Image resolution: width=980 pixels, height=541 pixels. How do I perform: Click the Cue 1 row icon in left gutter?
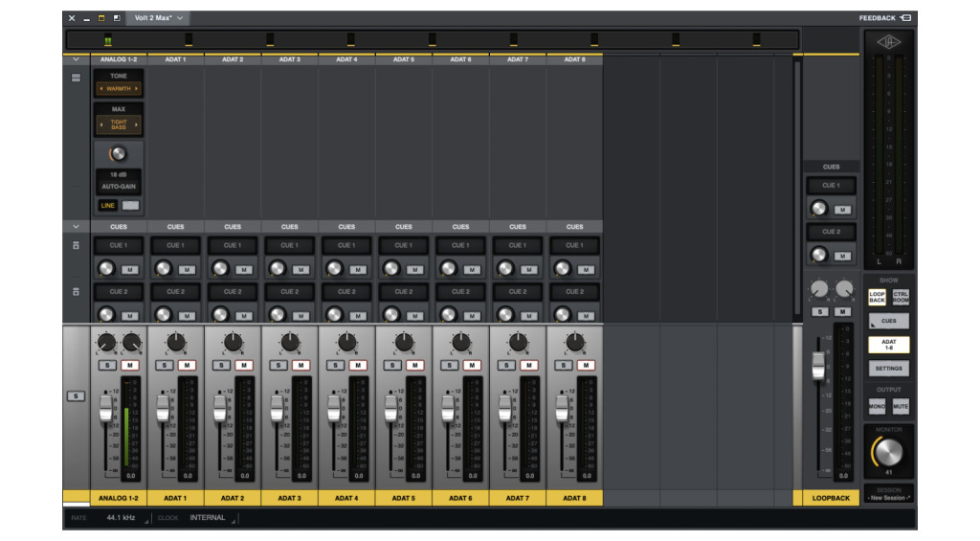pos(76,246)
